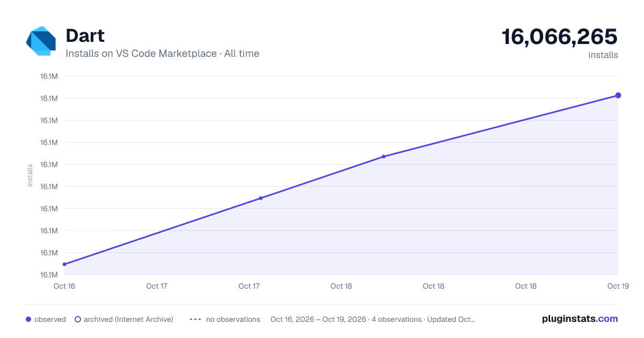Image resolution: width=644 pixels, height=338 pixels.
Task: Click the 'no observations' dashed legend marker
Action: [x=195, y=319]
